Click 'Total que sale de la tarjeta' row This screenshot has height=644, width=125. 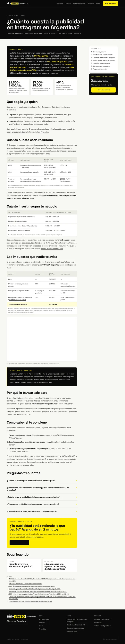pos(42,304)
